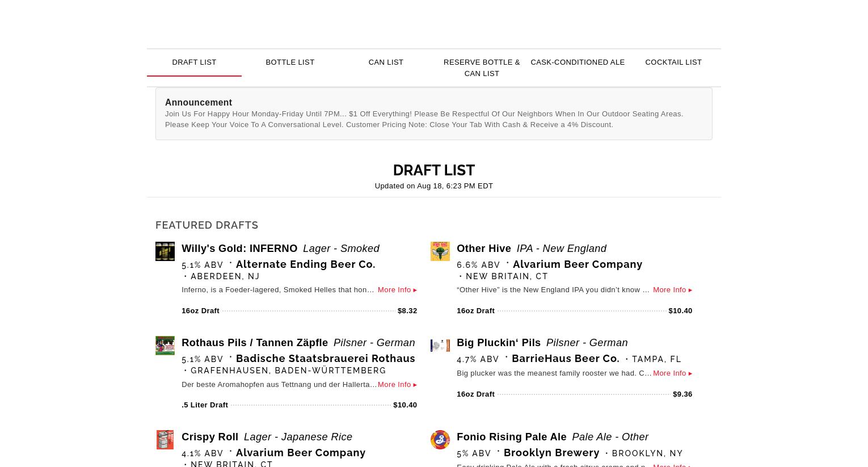
Task: Show the Cocktail List tab
Action: pos(673,62)
